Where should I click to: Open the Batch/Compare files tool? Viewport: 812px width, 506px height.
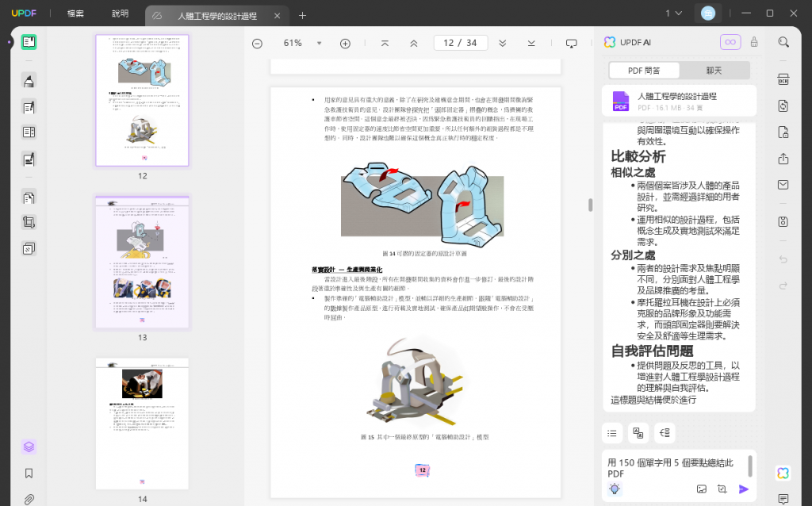tap(29, 248)
